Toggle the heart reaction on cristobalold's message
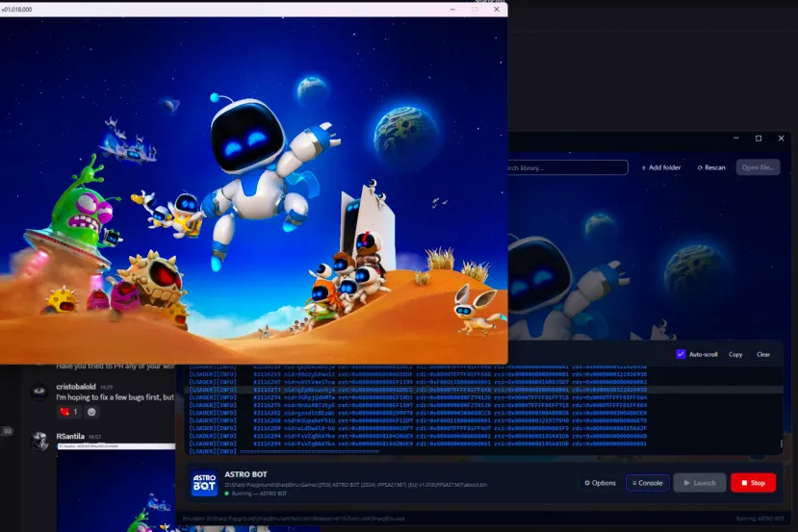Image resolution: width=798 pixels, height=532 pixels. pos(68,412)
